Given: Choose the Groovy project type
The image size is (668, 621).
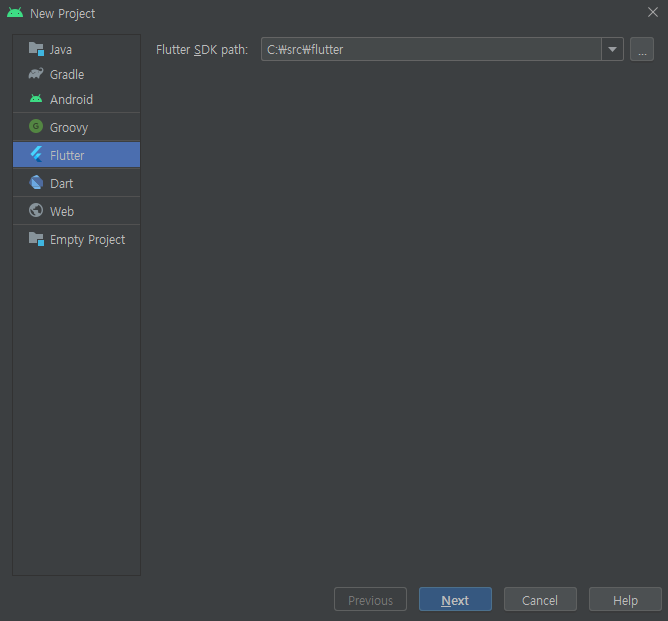Looking at the screenshot, I should tap(77, 127).
